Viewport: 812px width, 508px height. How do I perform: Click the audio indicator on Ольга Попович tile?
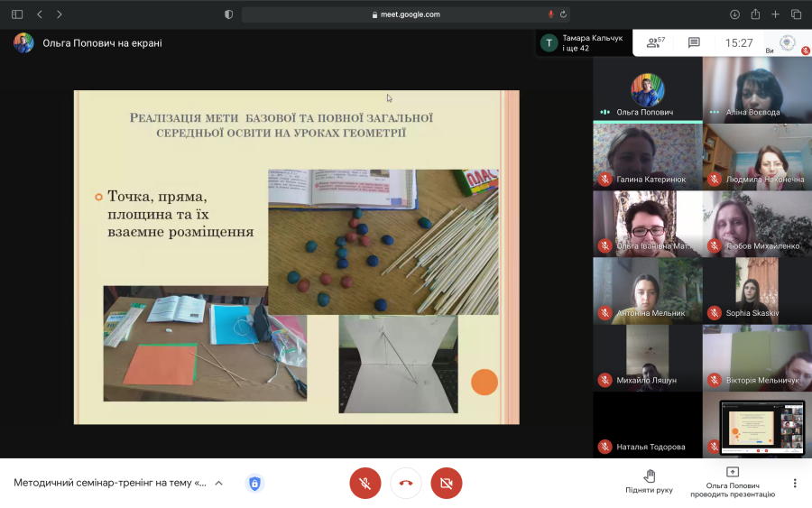604,112
